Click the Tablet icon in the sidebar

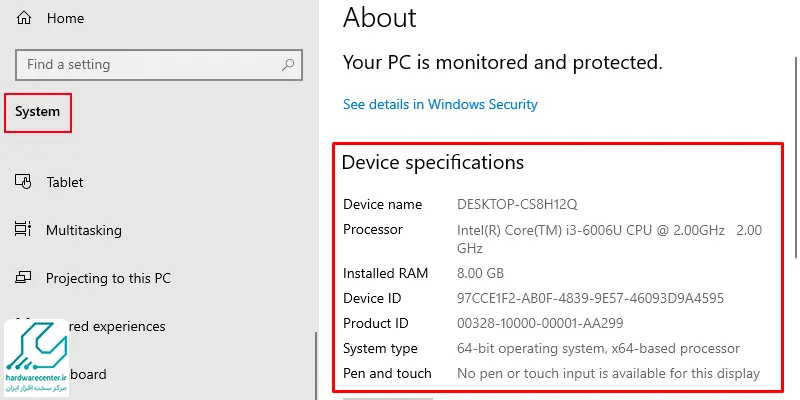click(x=23, y=182)
